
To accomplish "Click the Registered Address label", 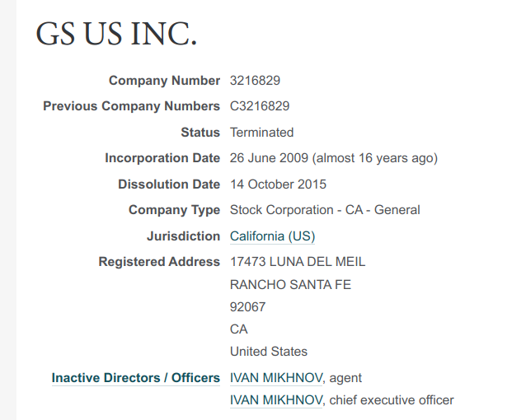I will pos(159,262).
